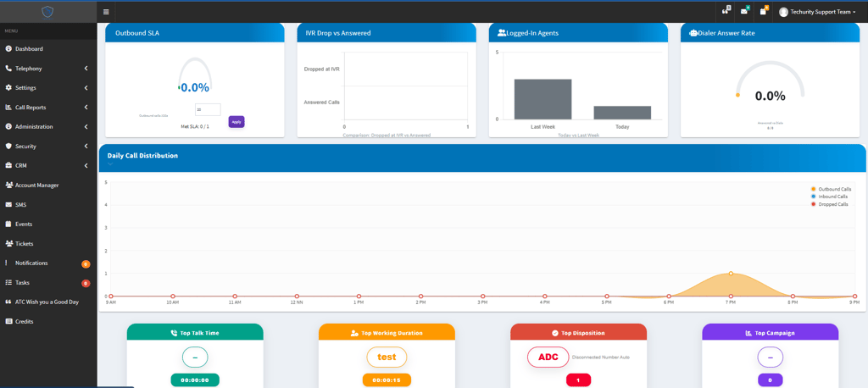The height and width of the screenshot is (388, 868).
Task: Expand the CRM submenu chevron
Action: (86, 165)
